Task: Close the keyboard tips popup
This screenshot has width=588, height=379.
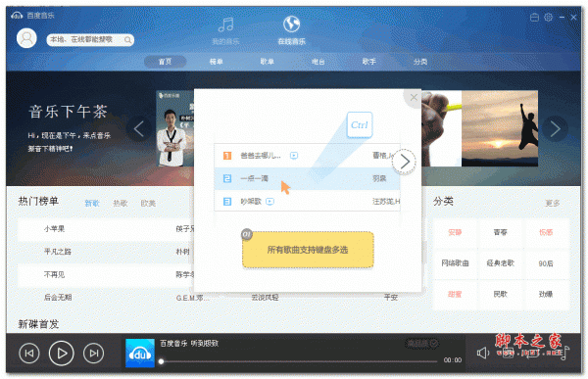Action: [414, 98]
